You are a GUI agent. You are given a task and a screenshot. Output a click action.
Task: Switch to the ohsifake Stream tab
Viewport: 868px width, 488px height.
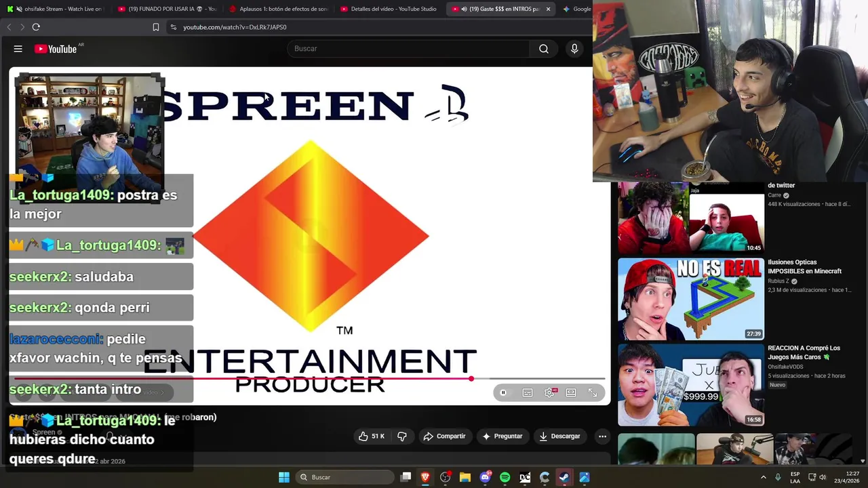pyautogui.click(x=56, y=9)
